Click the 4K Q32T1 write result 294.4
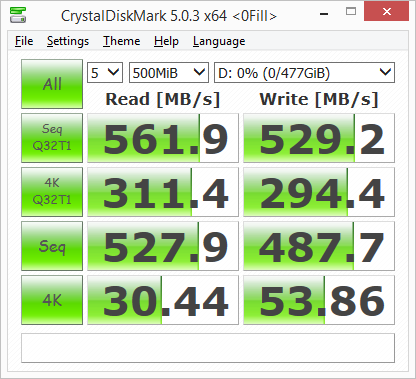 (x=319, y=192)
